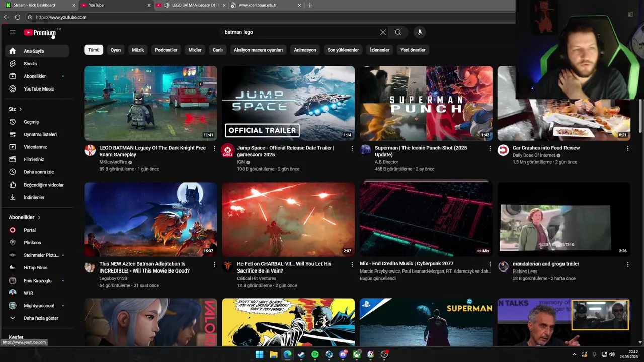Select the Animasyon filter chip
The width and height of the screenshot is (644, 362).
(305, 50)
